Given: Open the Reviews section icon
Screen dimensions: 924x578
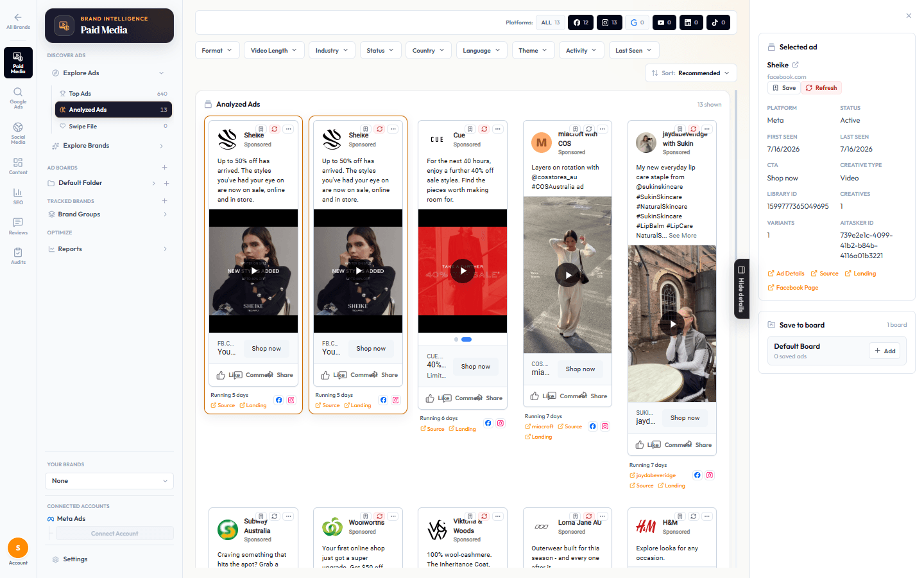Looking at the screenshot, I should (x=18, y=226).
